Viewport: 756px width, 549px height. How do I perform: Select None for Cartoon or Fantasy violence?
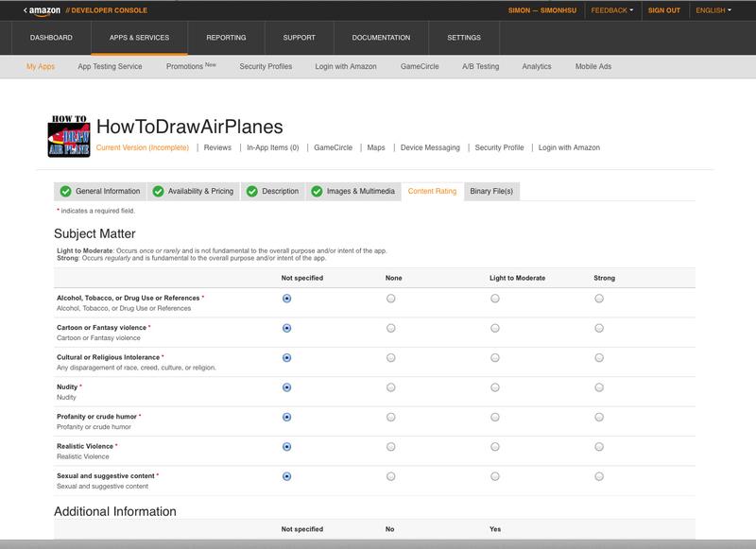pyautogui.click(x=391, y=328)
